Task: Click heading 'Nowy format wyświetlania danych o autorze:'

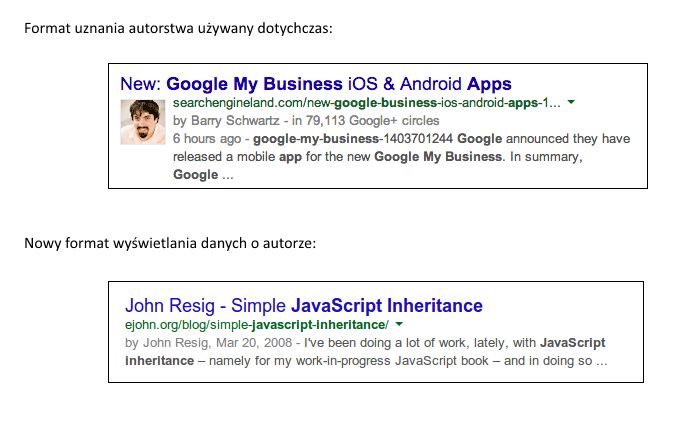Action: pos(170,243)
